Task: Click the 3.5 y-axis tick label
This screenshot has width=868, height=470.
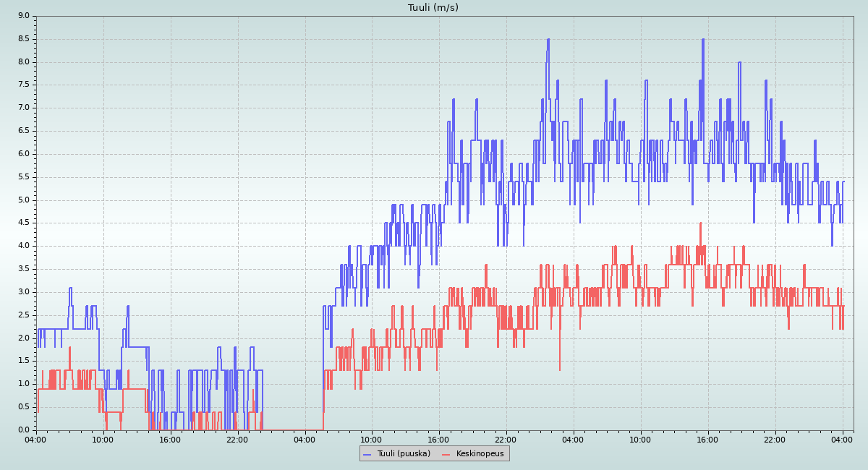Action: (24, 269)
